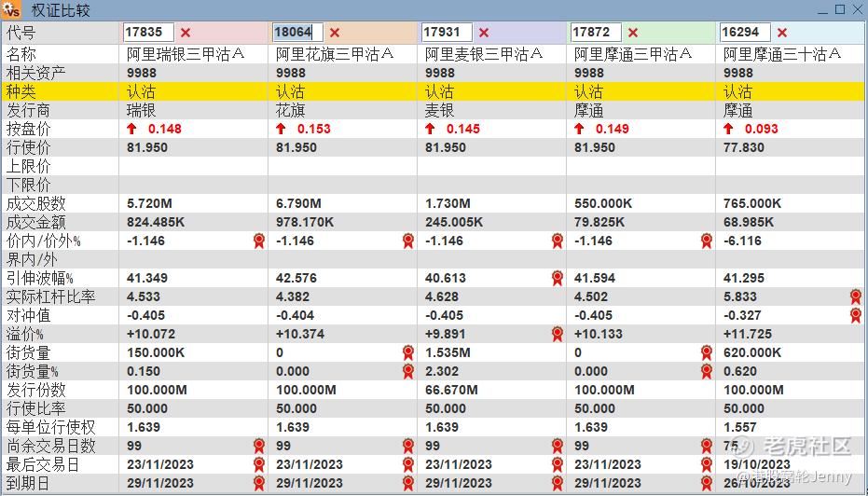This screenshot has height=496, width=868.
Task: Click the code input field containing 17872
Action: click(x=596, y=32)
